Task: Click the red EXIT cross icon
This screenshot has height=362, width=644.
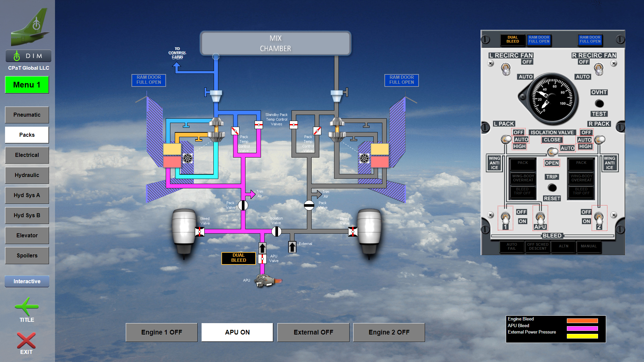Action: click(x=26, y=340)
